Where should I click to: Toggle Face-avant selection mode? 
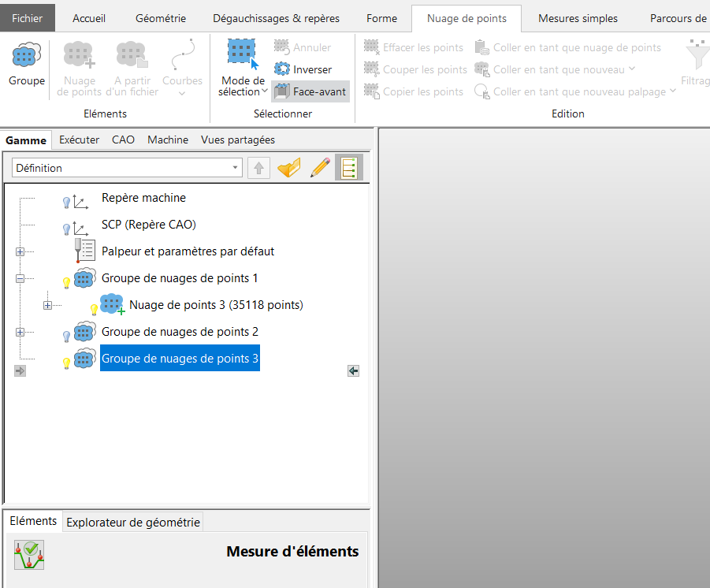pyautogui.click(x=310, y=91)
